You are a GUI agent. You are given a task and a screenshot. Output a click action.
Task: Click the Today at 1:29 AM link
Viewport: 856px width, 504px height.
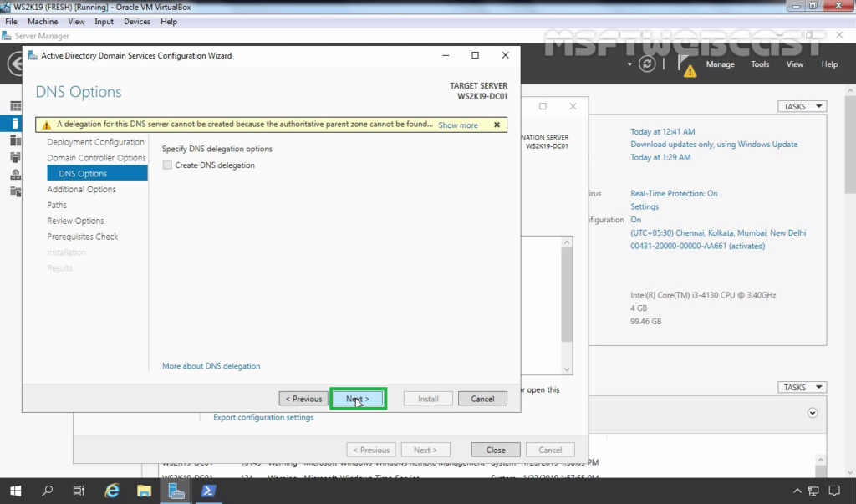click(660, 157)
